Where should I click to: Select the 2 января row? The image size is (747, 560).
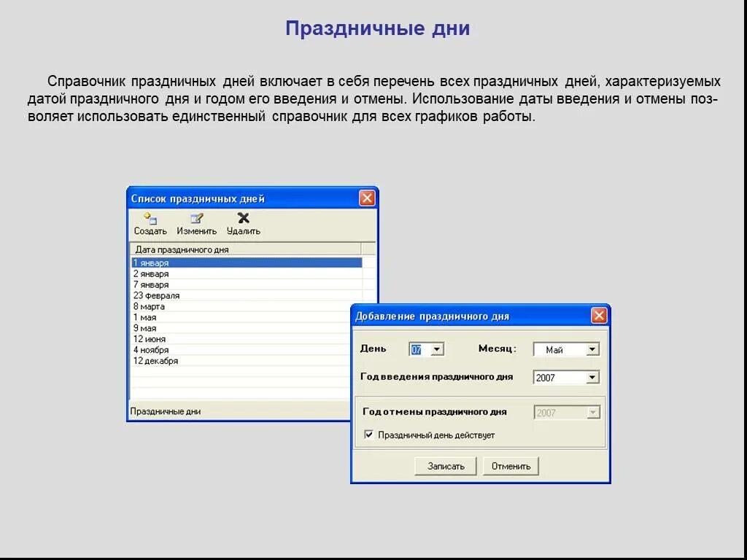(x=247, y=274)
